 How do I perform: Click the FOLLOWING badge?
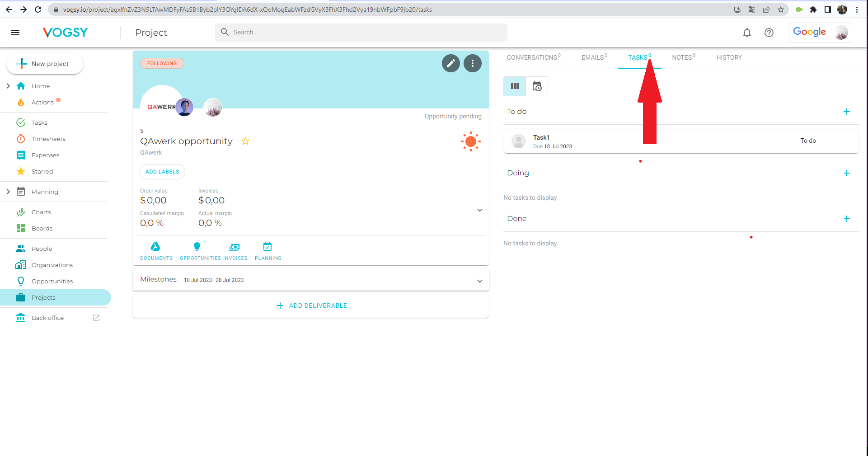[162, 63]
